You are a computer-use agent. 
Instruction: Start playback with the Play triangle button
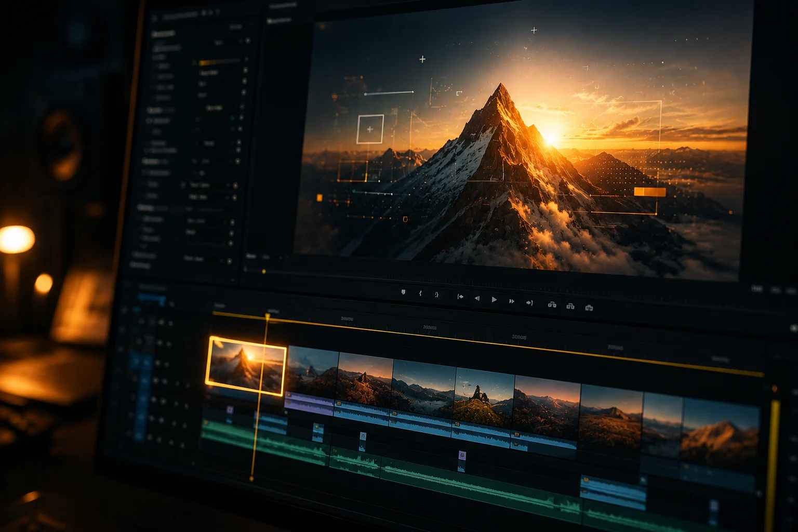pos(494,300)
